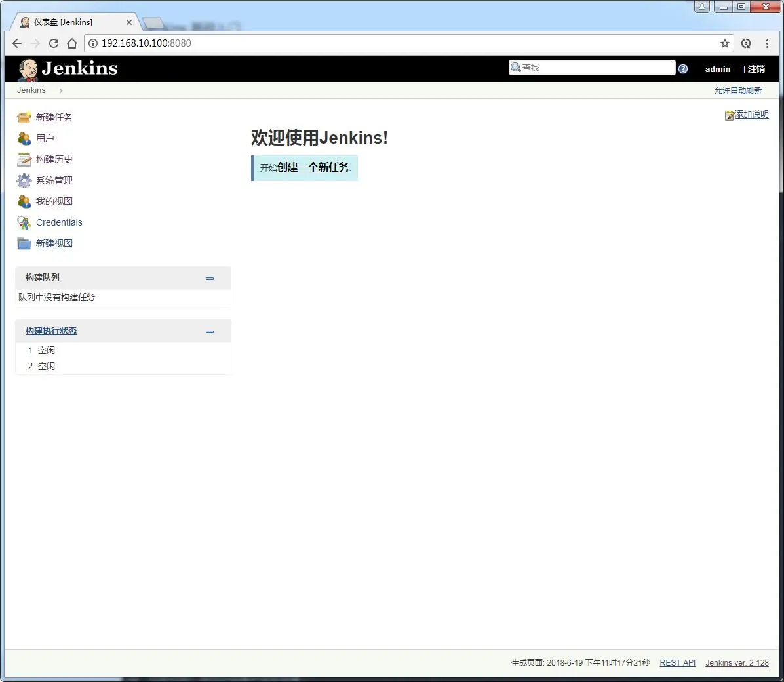Open a new browser tab
Screen dimensions: 784x682
click(153, 23)
